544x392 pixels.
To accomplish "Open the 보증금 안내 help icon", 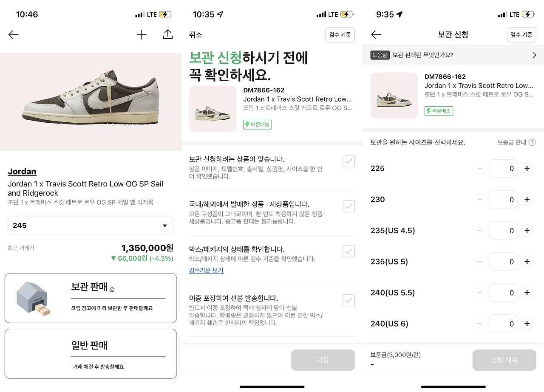I will (532, 143).
